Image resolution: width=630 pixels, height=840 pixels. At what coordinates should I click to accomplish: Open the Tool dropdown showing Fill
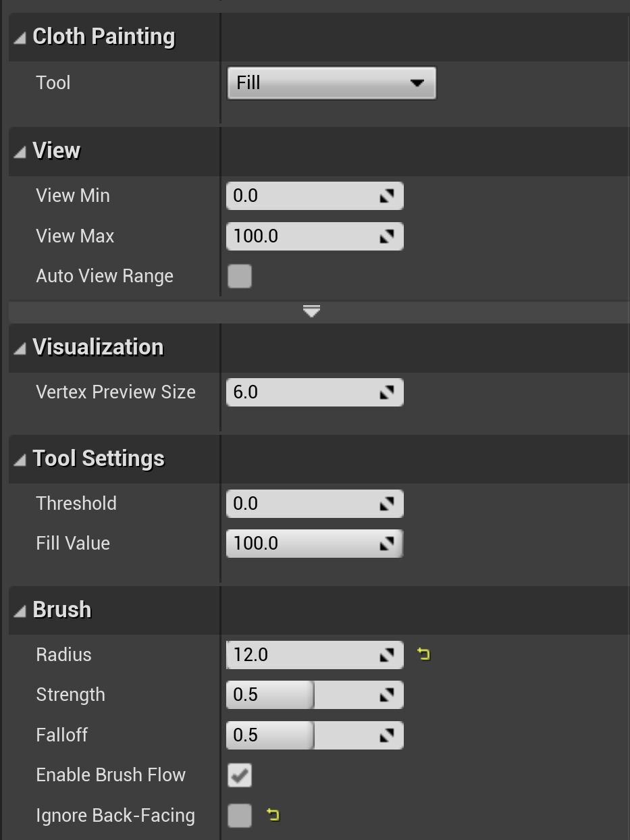tap(331, 83)
